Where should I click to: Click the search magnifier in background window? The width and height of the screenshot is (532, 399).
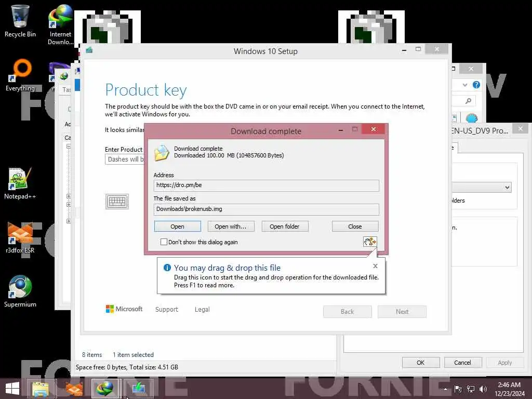click(x=469, y=101)
